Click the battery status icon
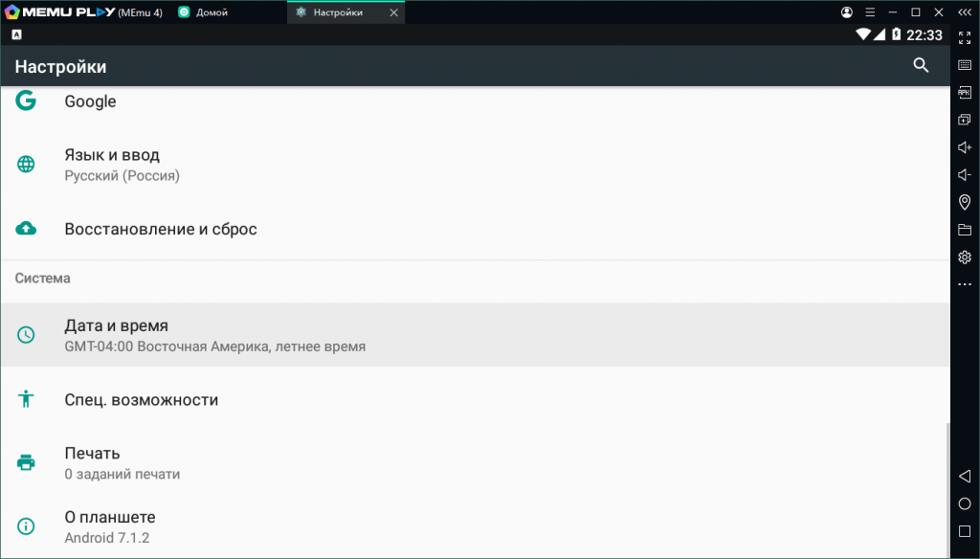This screenshot has height=559, width=980. [x=896, y=34]
